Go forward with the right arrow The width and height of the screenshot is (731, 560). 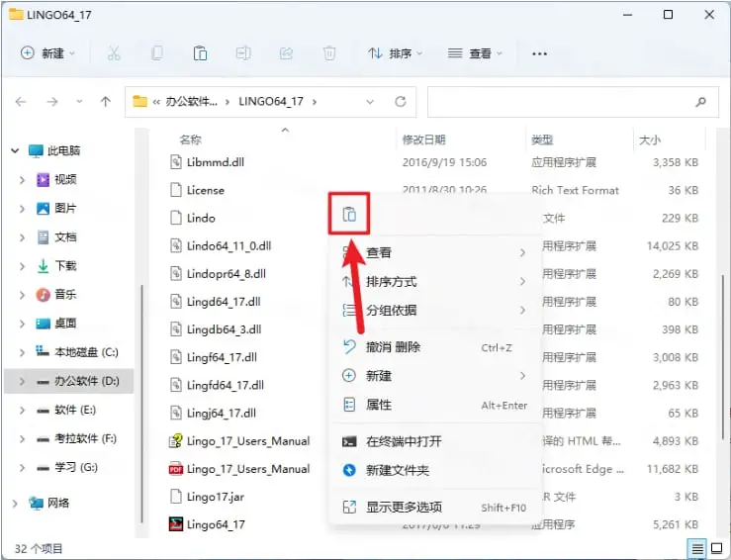point(52,102)
